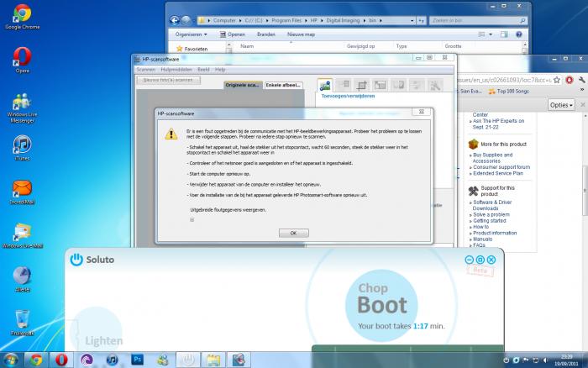
Task: Click OK in the HP-scansoftware error dialog
Action: coord(294,233)
